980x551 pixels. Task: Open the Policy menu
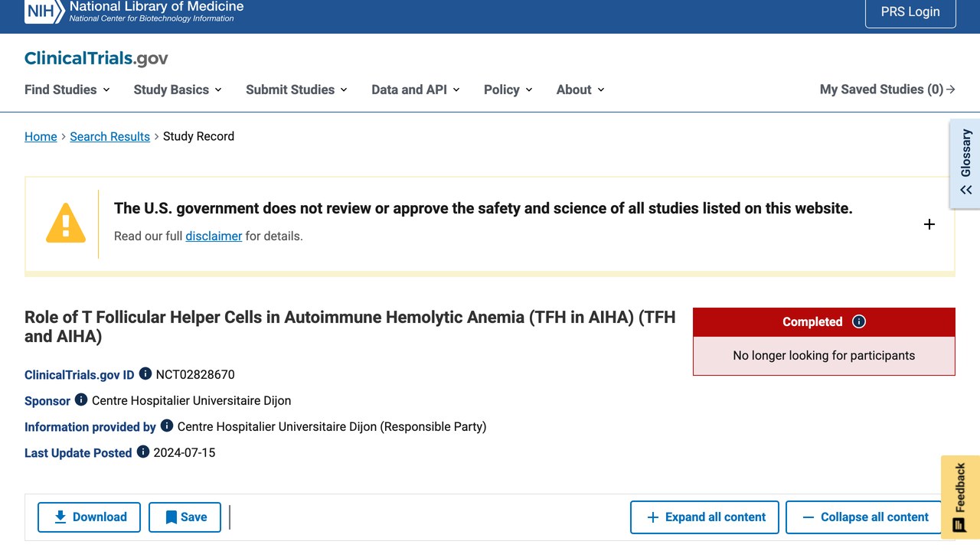[x=508, y=90]
